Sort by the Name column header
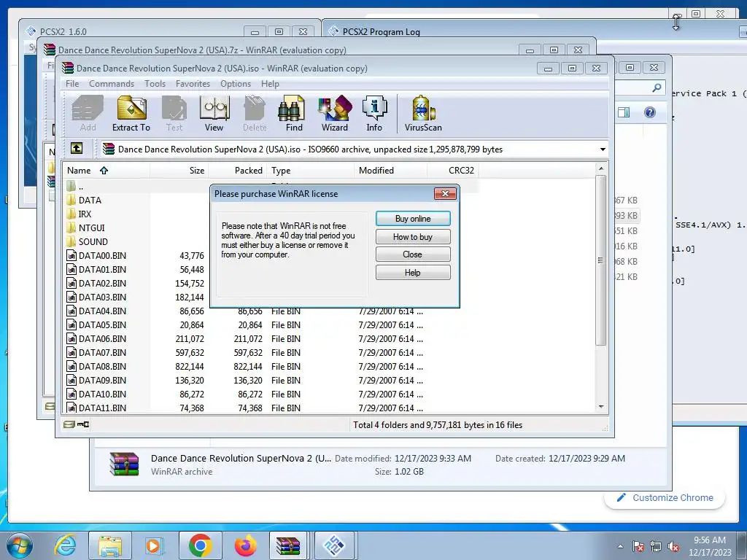The width and height of the screenshot is (747, 560). point(107,171)
